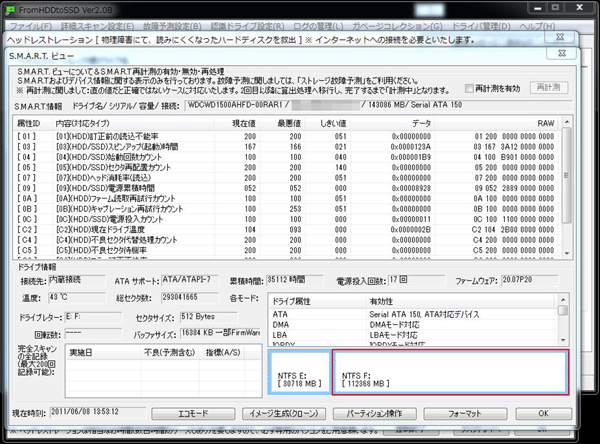600x444 pixels.
Task: Select the [ 04 ] start count row
Action: click(x=288, y=157)
